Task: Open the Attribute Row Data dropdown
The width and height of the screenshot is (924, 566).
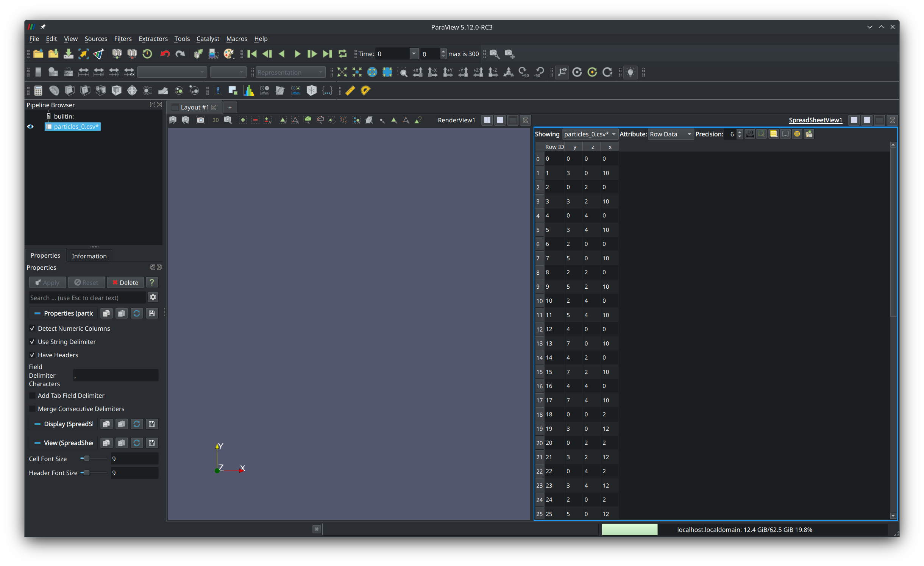Action: click(x=671, y=134)
